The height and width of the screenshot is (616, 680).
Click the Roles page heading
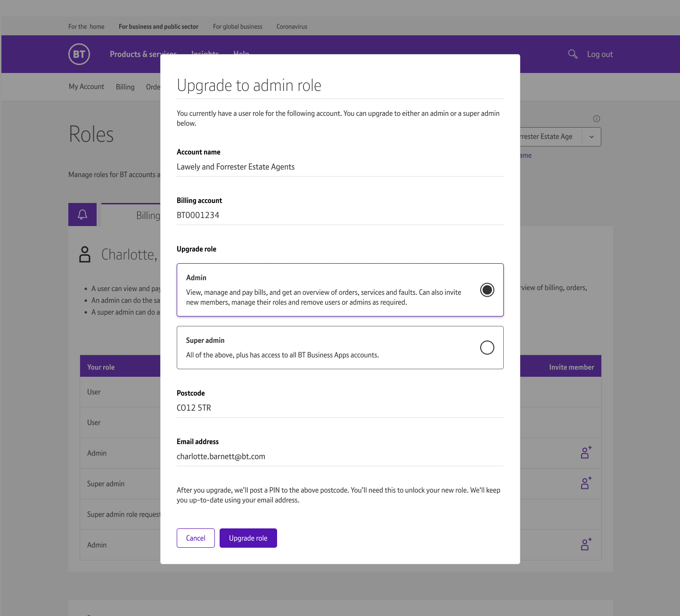91,134
